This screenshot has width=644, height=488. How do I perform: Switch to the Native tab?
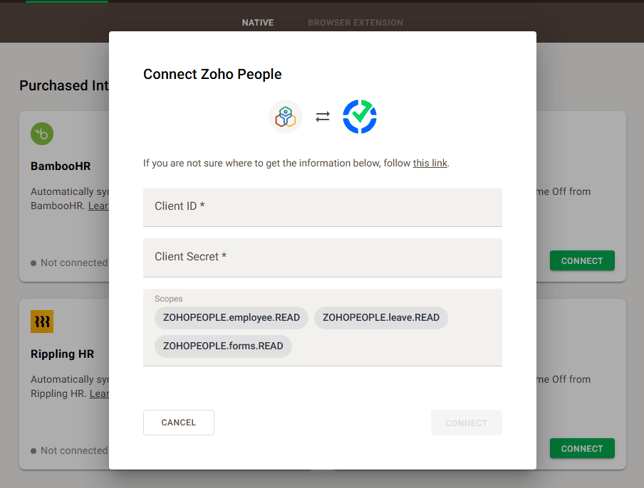pos(257,23)
